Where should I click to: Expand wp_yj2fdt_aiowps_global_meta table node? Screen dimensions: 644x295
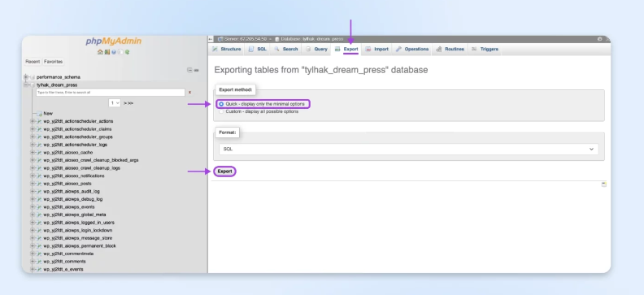33,215
